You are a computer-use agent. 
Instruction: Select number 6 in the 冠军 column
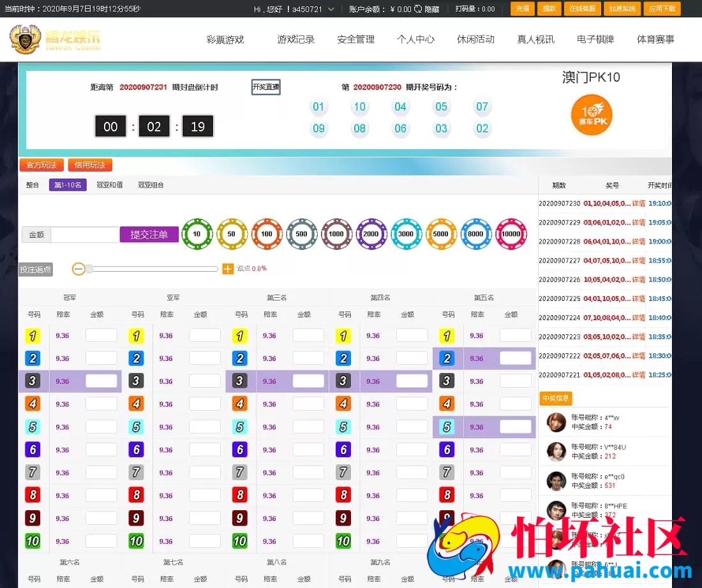33,449
